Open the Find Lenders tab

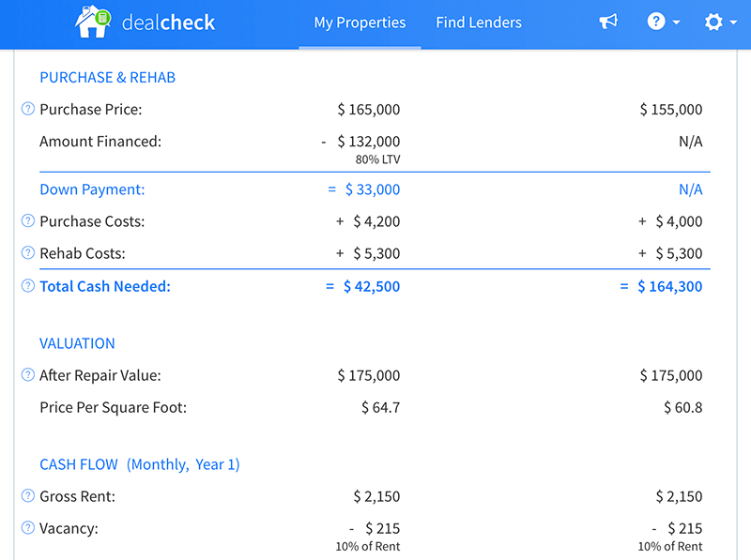pyautogui.click(x=479, y=22)
